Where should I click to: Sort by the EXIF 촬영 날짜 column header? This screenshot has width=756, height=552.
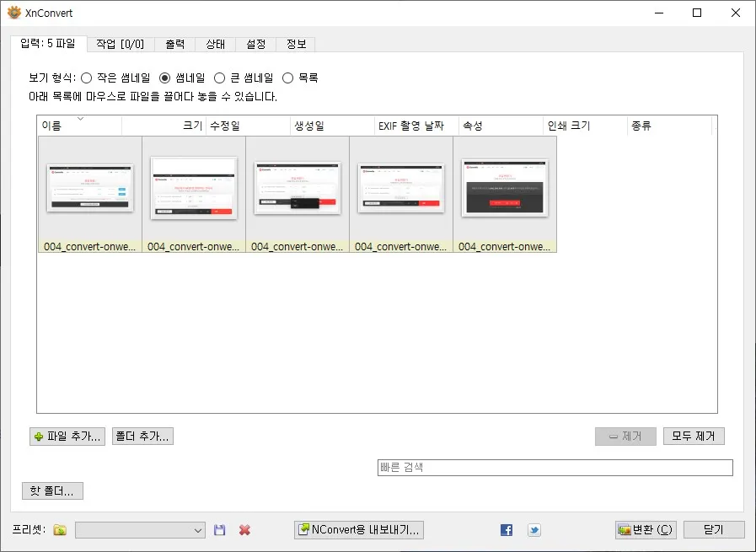pos(417,126)
